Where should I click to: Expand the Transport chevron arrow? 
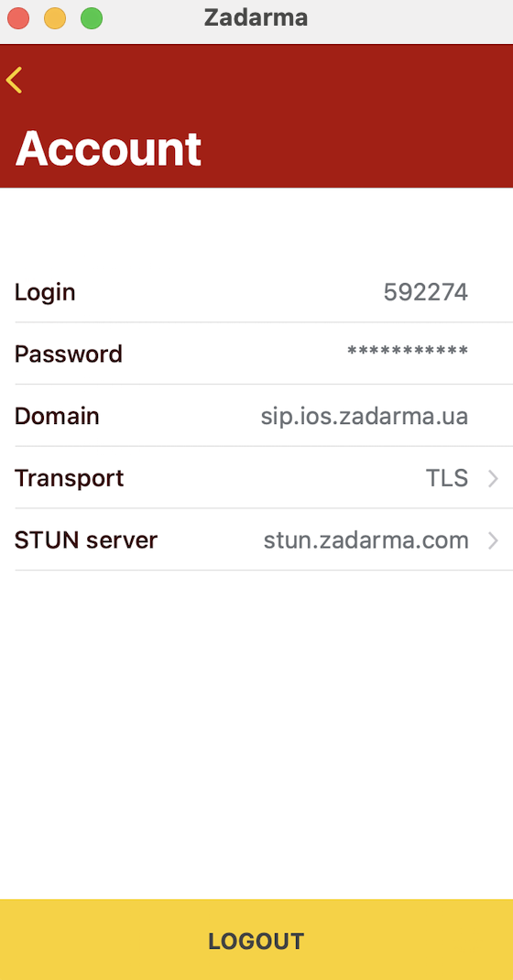click(x=493, y=479)
